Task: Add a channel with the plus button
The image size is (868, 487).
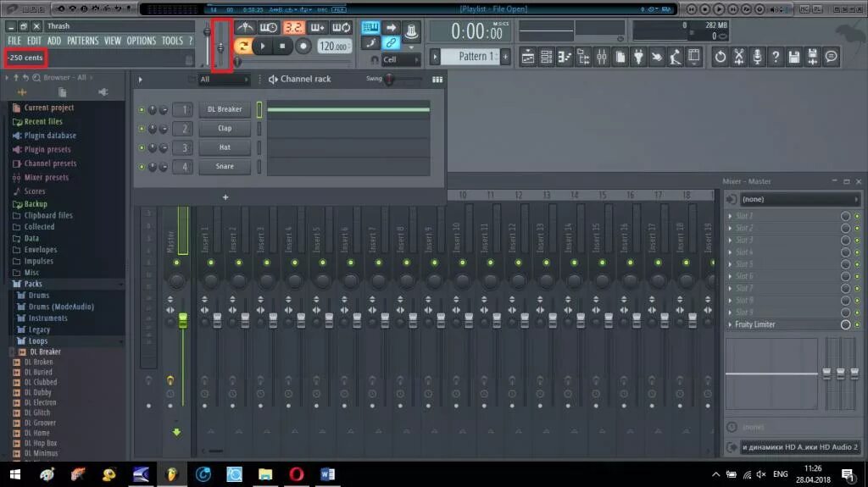Action: [x=225, y=197]
